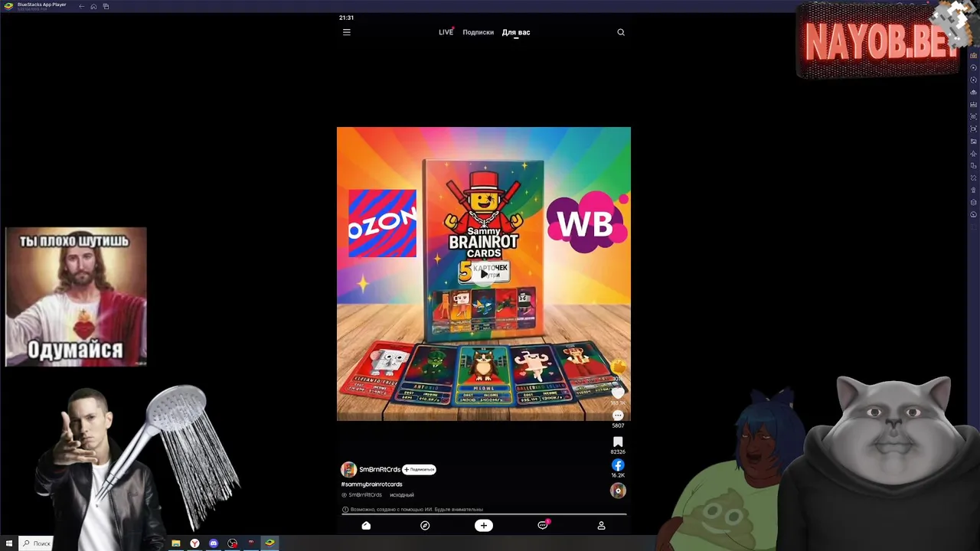The image size is (980, 551).
Task: Click the 16.2K shares count
Action: click(x=618, y=475)
